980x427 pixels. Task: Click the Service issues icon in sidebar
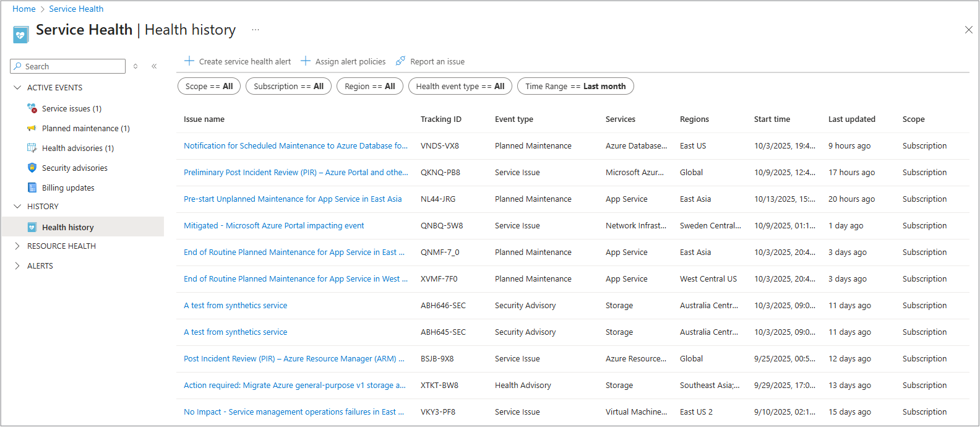click(x=32, y=108)
